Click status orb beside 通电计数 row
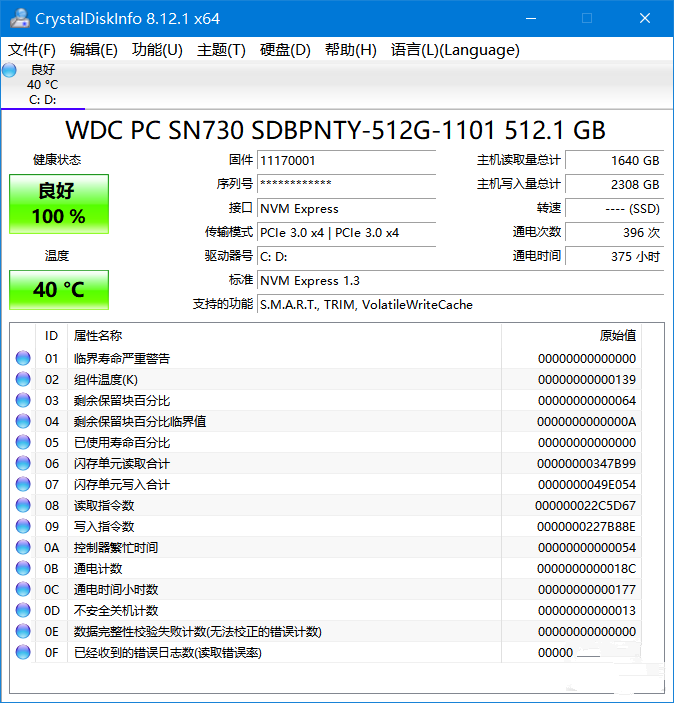Image resolution: width=674 pixels, height=703 pixels. [23, 568]
